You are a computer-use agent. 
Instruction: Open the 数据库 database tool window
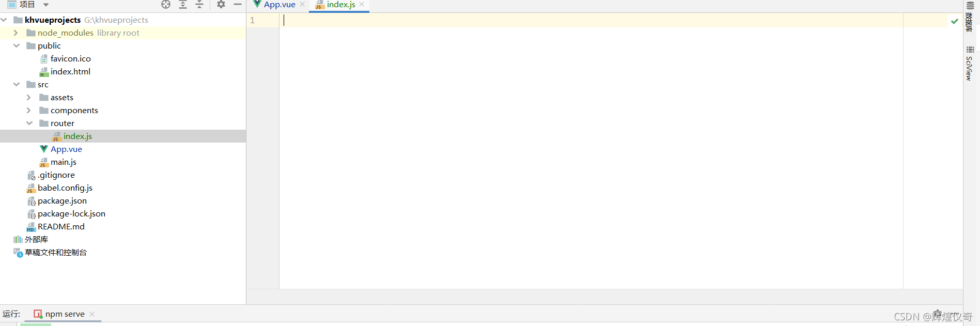coord(970,17)
